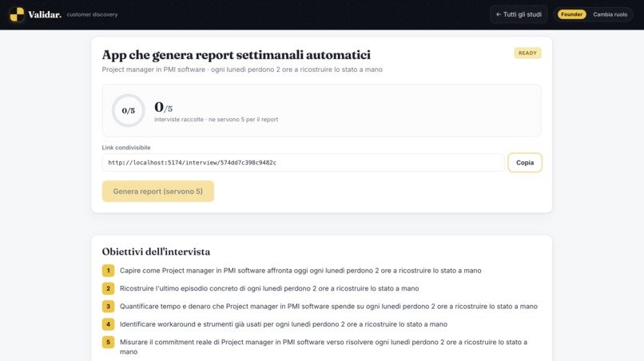
Task: Select the Founder role badge
Action: (572, 14)
